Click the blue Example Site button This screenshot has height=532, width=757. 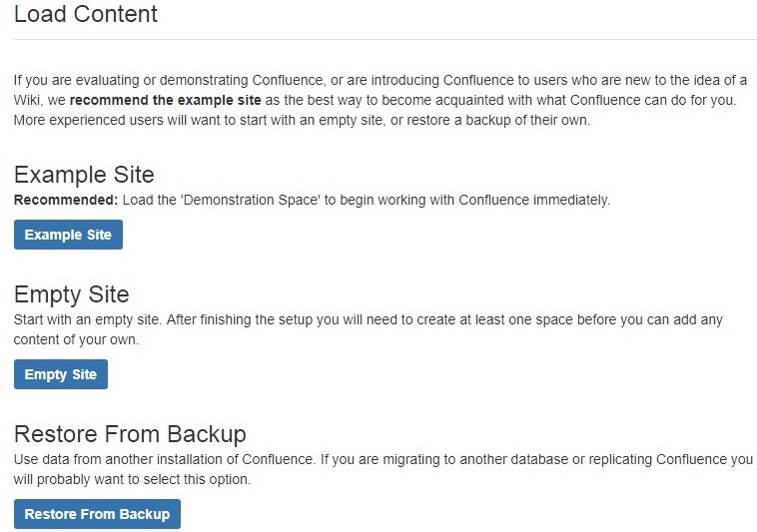(x=68, y=235)
